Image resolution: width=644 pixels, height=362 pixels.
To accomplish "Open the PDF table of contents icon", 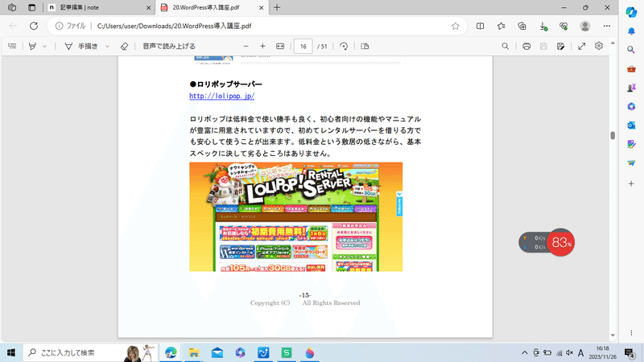I will (12, 47).
